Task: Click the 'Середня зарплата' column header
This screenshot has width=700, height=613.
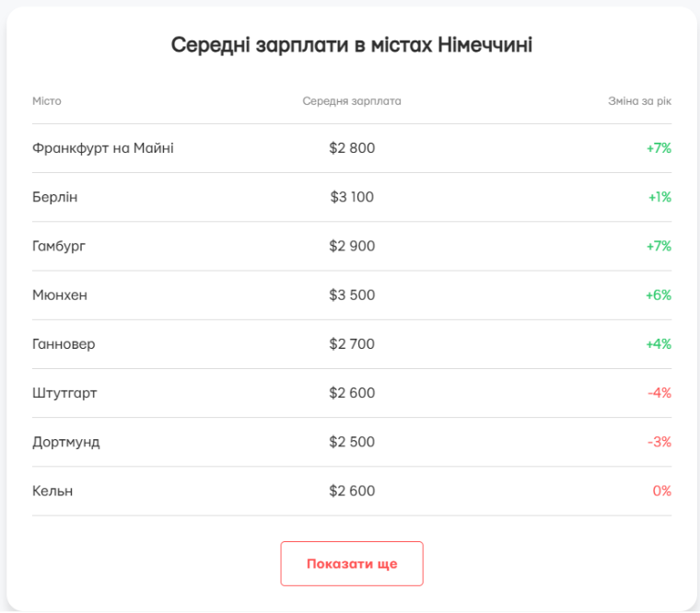Action: [x=352, y=101]
